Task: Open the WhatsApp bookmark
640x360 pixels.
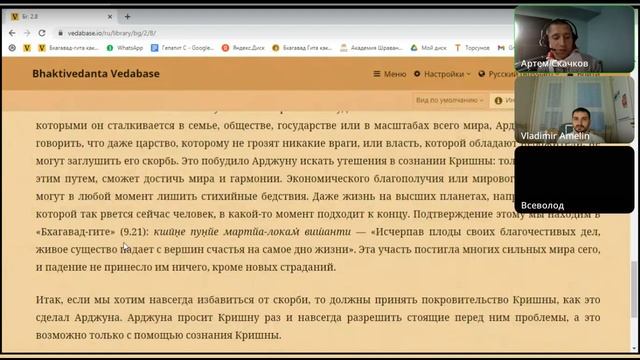Action: [125, 48]
